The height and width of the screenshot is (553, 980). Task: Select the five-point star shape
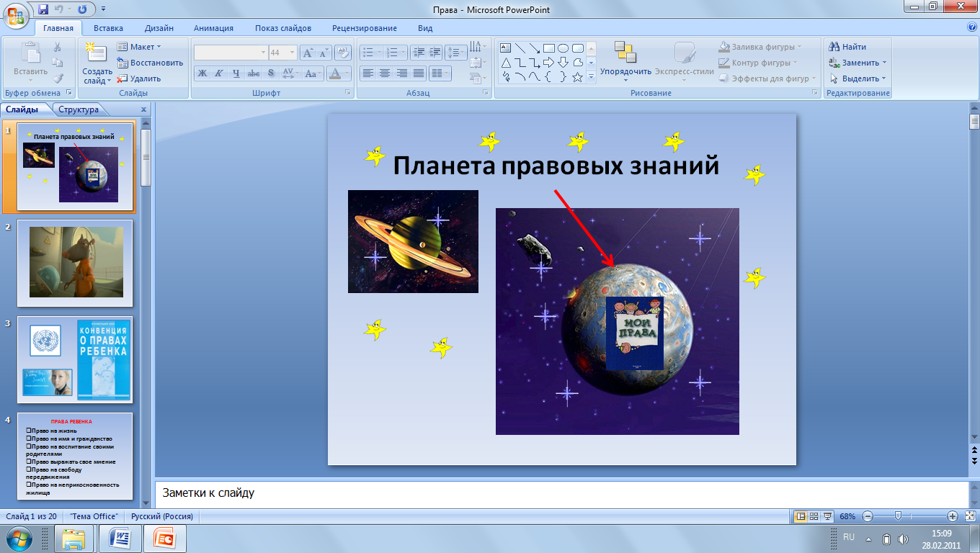click(x=577, y=77)
